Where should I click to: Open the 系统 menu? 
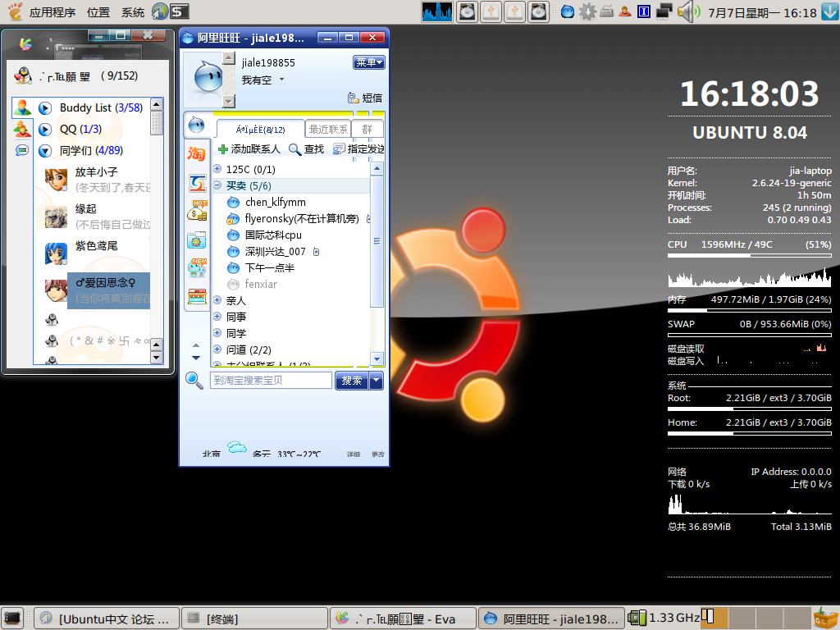(132, 11)
